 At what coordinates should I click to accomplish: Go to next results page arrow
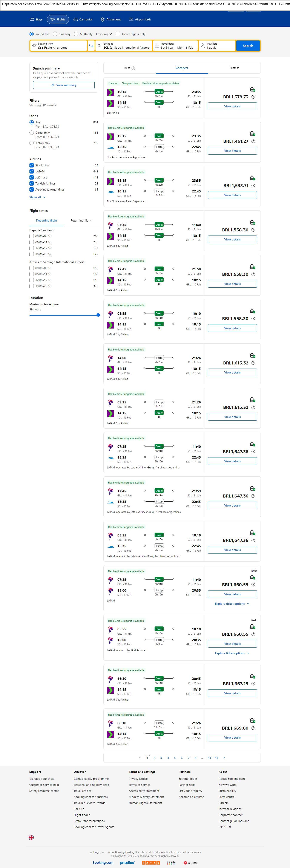224,758
